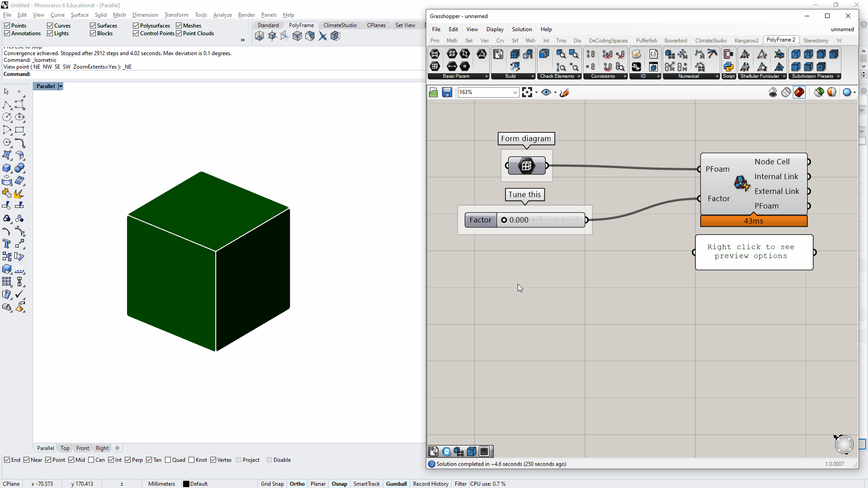
Task: Open the zoom percentage dropdown showing 163%
Action: point(515,92)
